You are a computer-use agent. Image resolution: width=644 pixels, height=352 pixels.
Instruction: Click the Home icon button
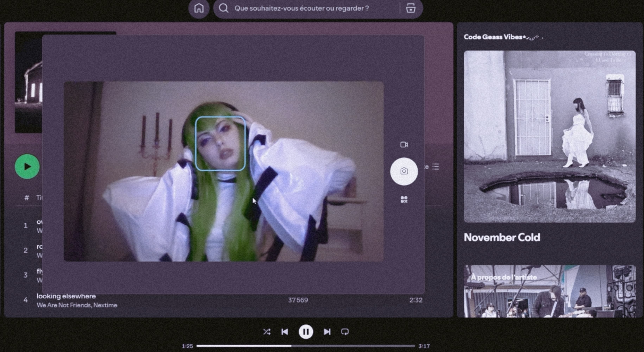[x=199, y=8]
